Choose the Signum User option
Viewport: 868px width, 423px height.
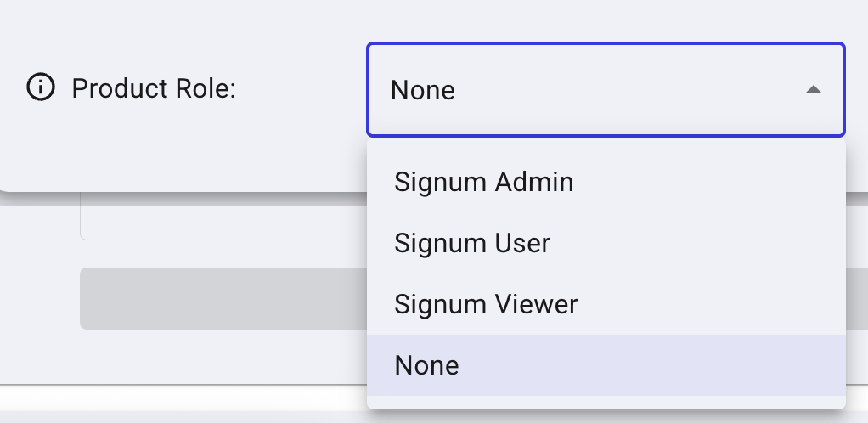[x=472, y=243]
